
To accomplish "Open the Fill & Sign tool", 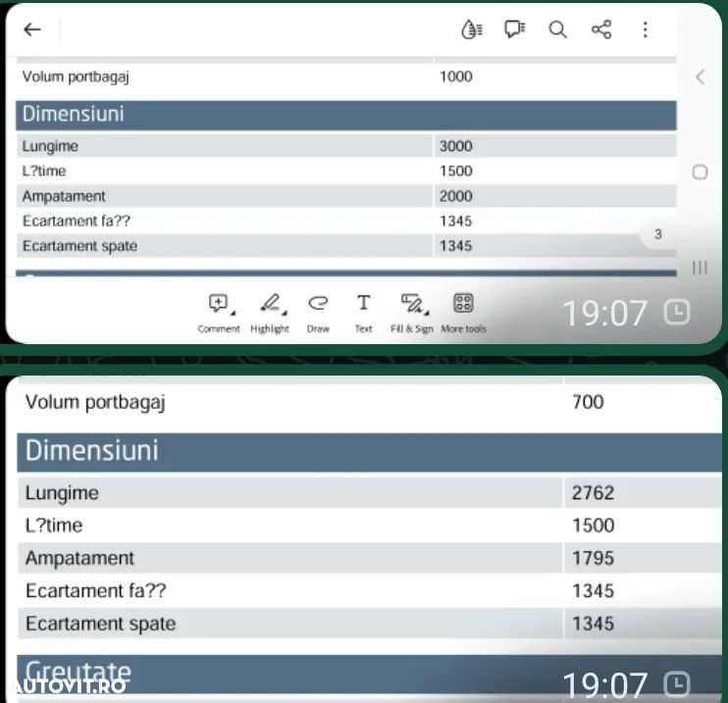I will pos(412,313).
